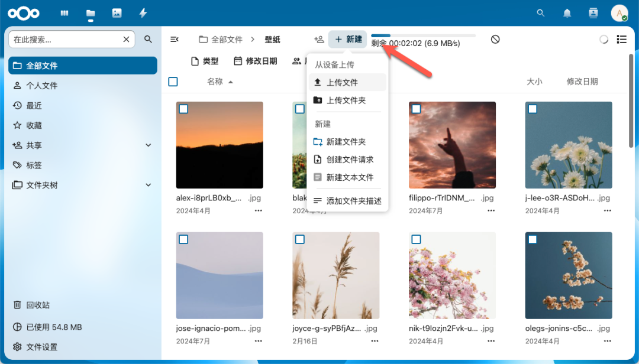Check the select-all files checkbox
This screenshot has width=639, height=364.
[173, 82]
